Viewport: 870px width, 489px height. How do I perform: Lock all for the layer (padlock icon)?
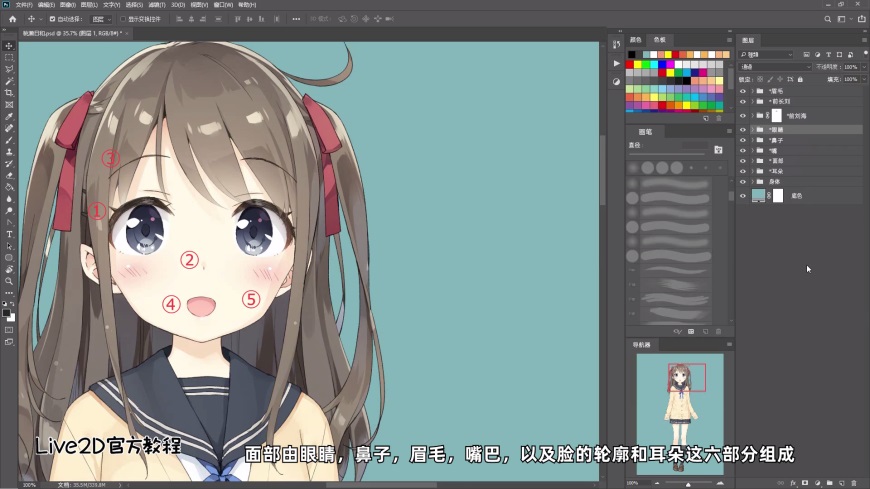tap(800, 79)
